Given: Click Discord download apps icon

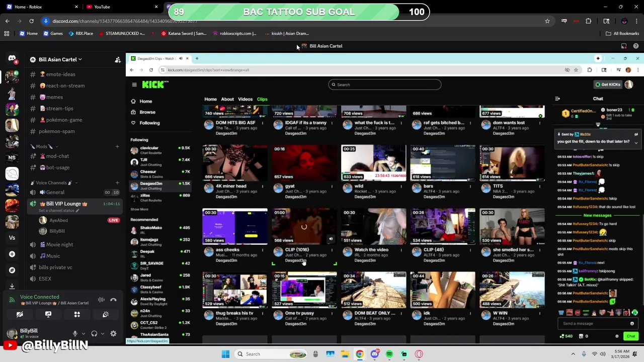Looking at the screenshot, I should pos(12,286).
